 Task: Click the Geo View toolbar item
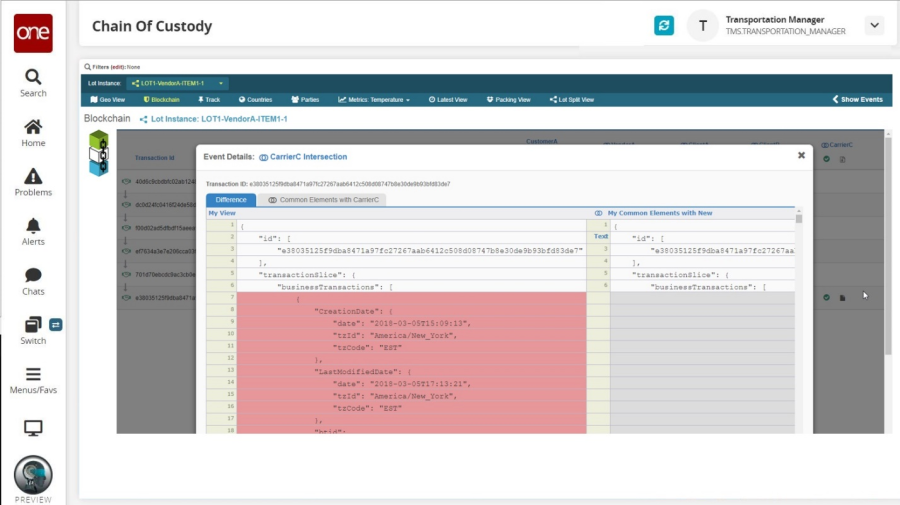107,100
